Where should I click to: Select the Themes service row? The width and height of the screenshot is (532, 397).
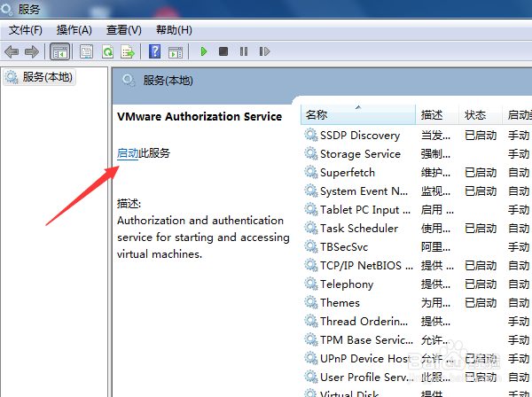(x=416, y=303)
